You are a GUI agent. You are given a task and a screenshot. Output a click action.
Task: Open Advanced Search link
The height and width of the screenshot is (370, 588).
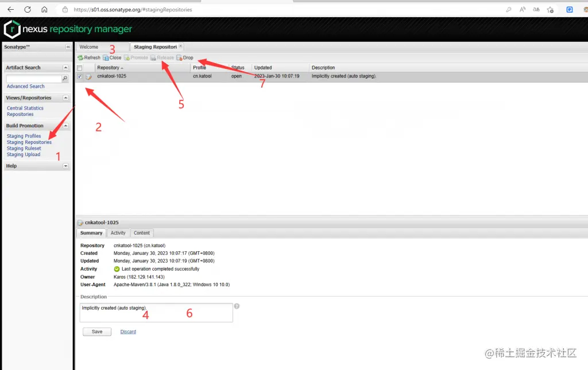tap(25, 86)
